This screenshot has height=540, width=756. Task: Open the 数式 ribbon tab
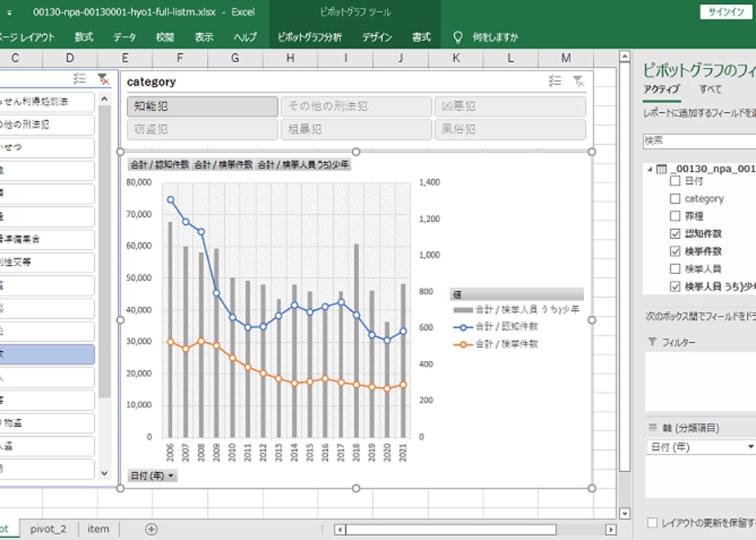pos(83,37)
